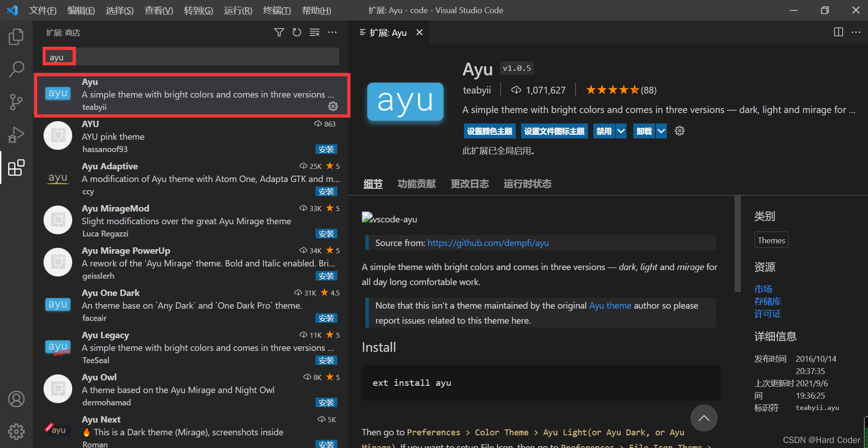Open the Repository resource link
The image size is (868, 448).
click(x=768, y=301)
